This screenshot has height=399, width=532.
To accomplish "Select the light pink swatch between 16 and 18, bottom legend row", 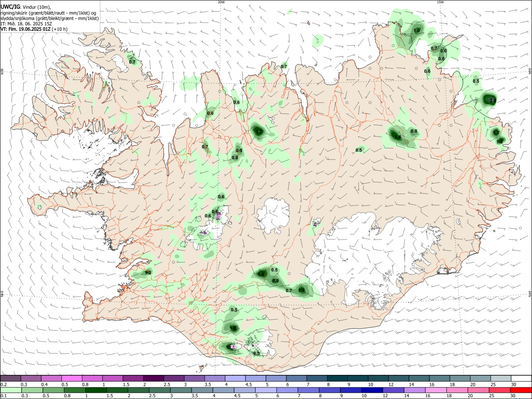I will 436,390.
